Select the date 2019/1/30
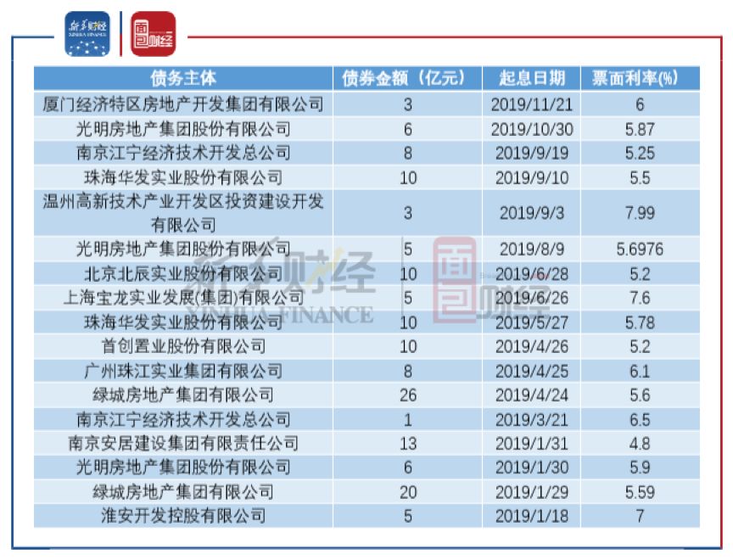Viewport: 733px width, 560px height. (x=532, y=468)
